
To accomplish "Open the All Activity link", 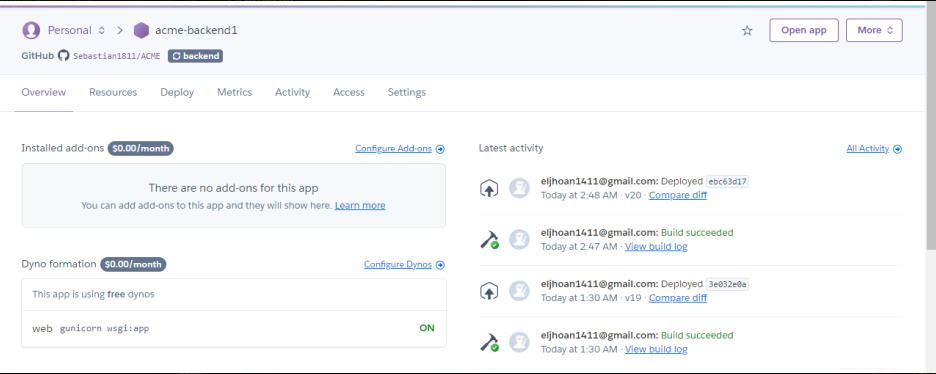I will (867, 149).
